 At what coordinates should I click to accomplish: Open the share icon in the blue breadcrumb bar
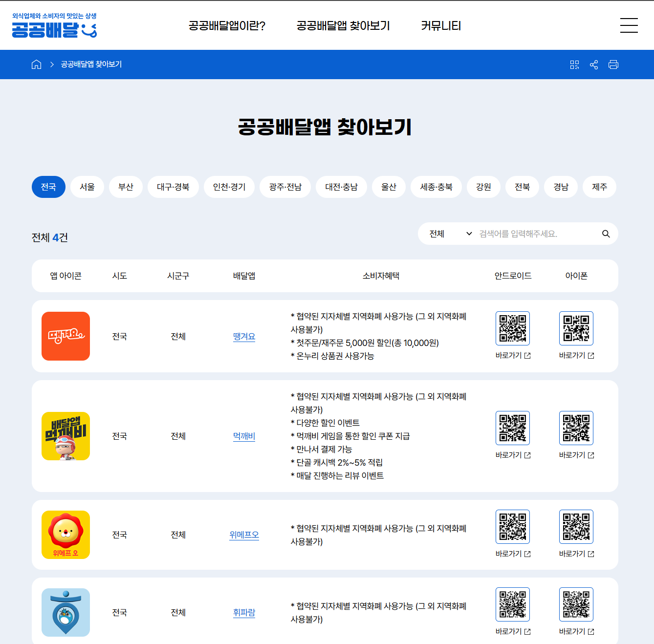point(594,64)
